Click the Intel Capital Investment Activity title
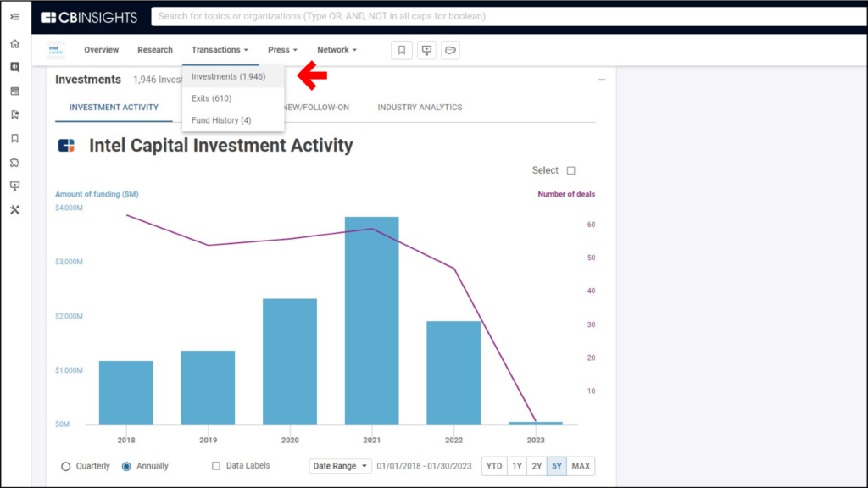 click(221, 146)
